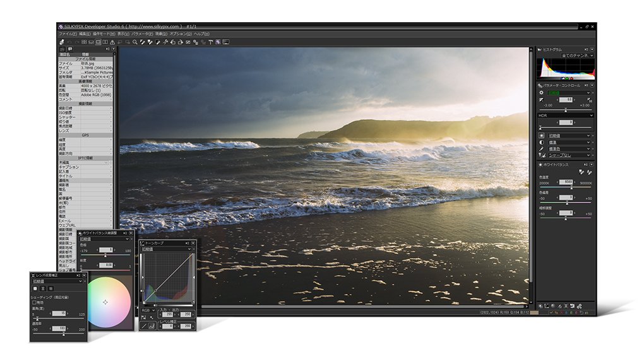Open the 操作モード menu
Image resolution: width=644 pixels, height=364 pixels.
pos(104,34)
